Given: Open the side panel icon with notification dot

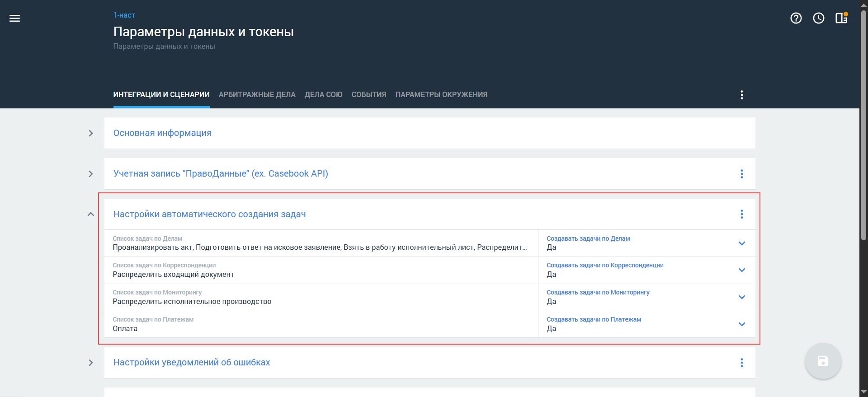Looking at the screenshot, I should [x=841, y=18].
